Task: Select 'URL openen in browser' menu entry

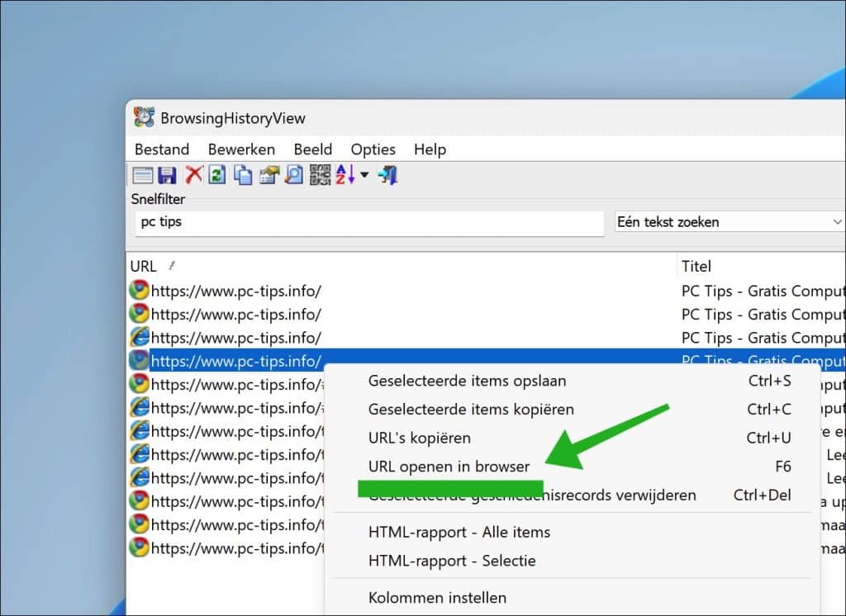Action: [x=573, y=467]
